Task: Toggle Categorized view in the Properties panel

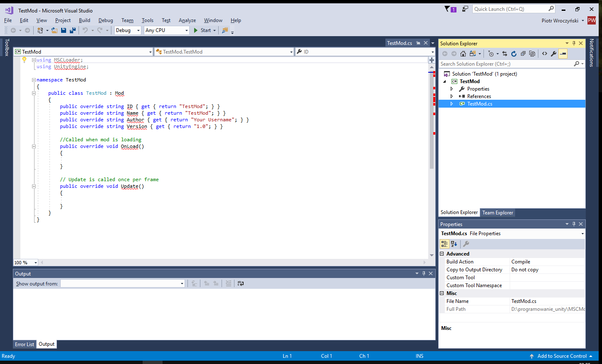Action: (444, 244)
